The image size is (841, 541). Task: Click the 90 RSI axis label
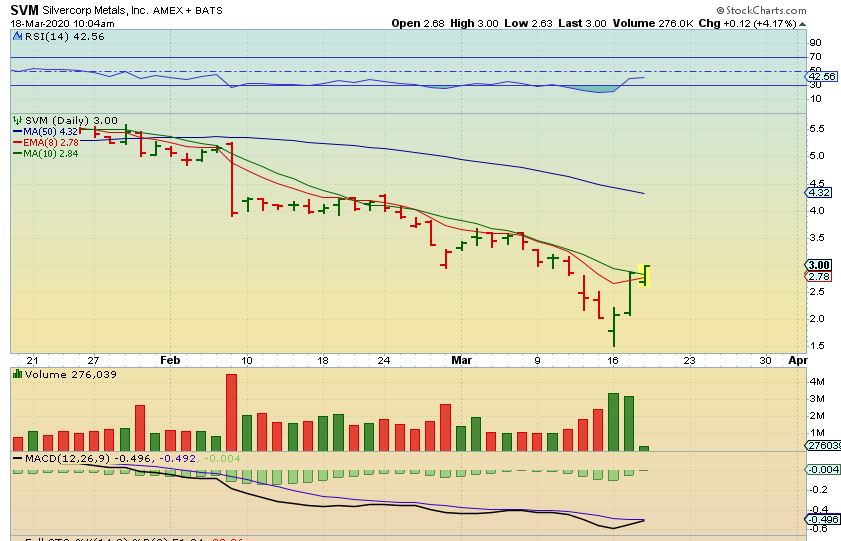[x=815, y=43]
